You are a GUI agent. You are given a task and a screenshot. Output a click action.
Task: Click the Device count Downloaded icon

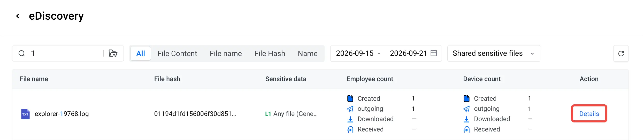(x=466, y=119)
